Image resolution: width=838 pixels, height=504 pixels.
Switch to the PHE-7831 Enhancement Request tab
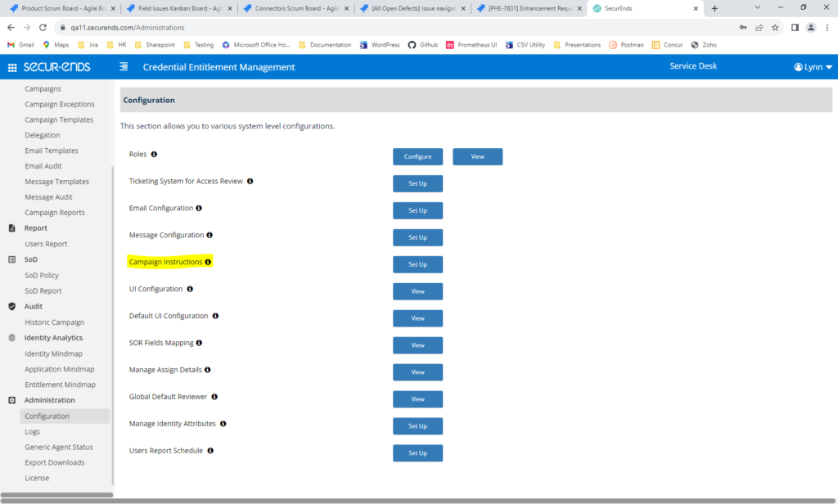point(529,8)
